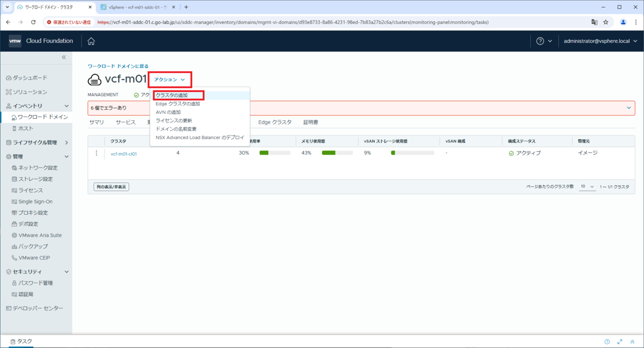Viewport: 644px width, 348px height.
Task: Open デベロッパー センター
Action: coord(34,308)
